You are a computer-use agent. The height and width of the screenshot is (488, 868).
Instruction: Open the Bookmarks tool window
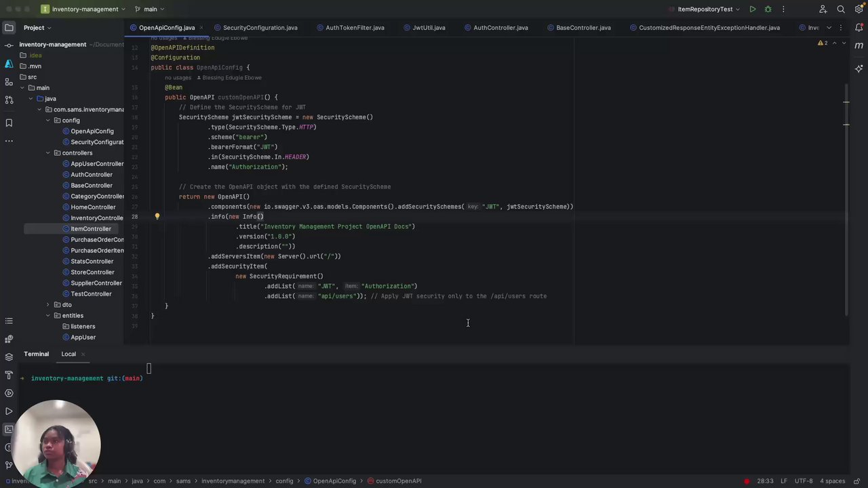(x=9, y=123)
